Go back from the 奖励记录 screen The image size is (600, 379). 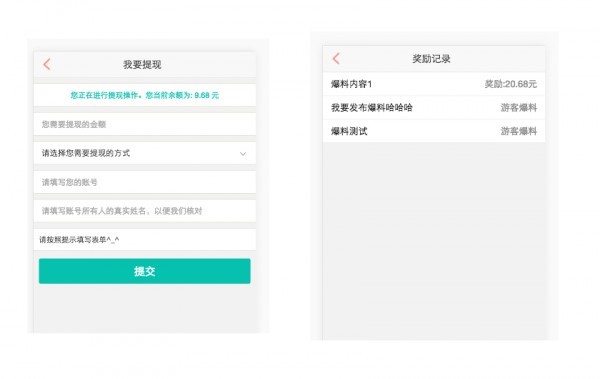tap(336, 59)
